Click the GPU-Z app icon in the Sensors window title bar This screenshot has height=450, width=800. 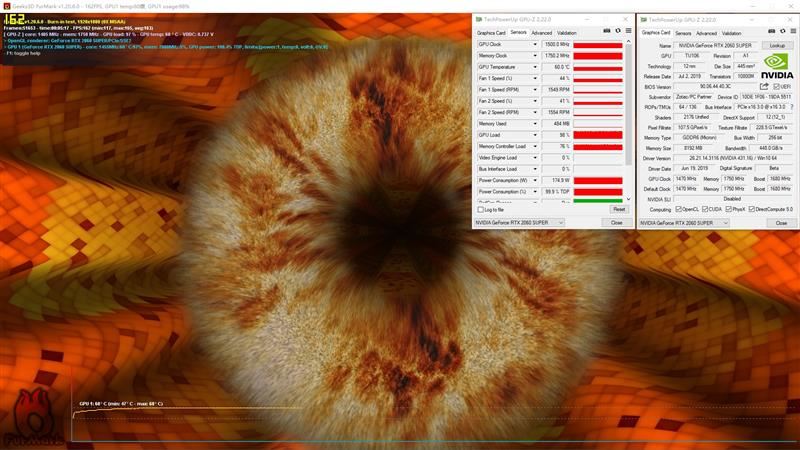click(479, 19)
